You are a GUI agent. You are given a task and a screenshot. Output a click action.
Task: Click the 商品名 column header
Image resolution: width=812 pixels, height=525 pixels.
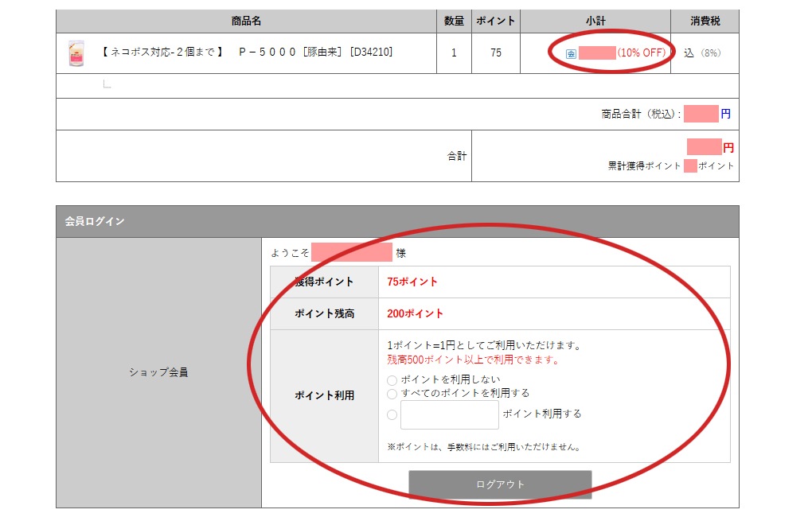pos(246,21)
